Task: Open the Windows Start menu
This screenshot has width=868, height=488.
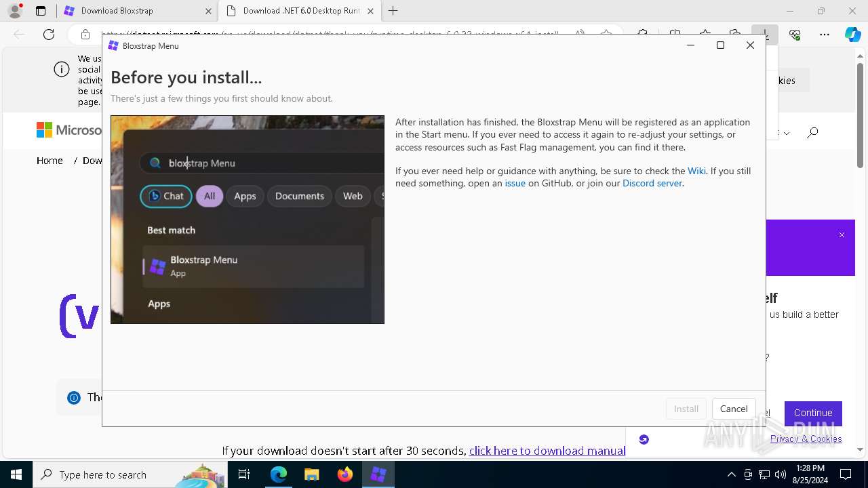Action: click(x=16, y=474)
